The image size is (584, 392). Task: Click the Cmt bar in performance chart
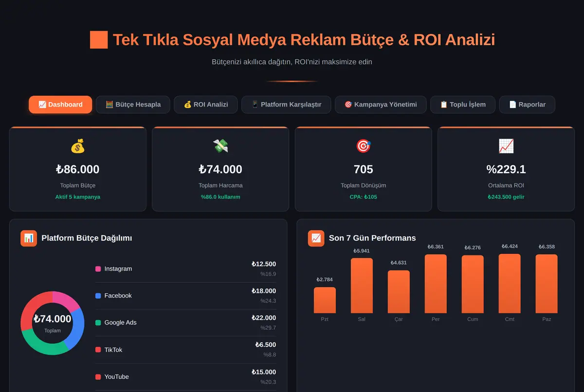pos(510,284)
